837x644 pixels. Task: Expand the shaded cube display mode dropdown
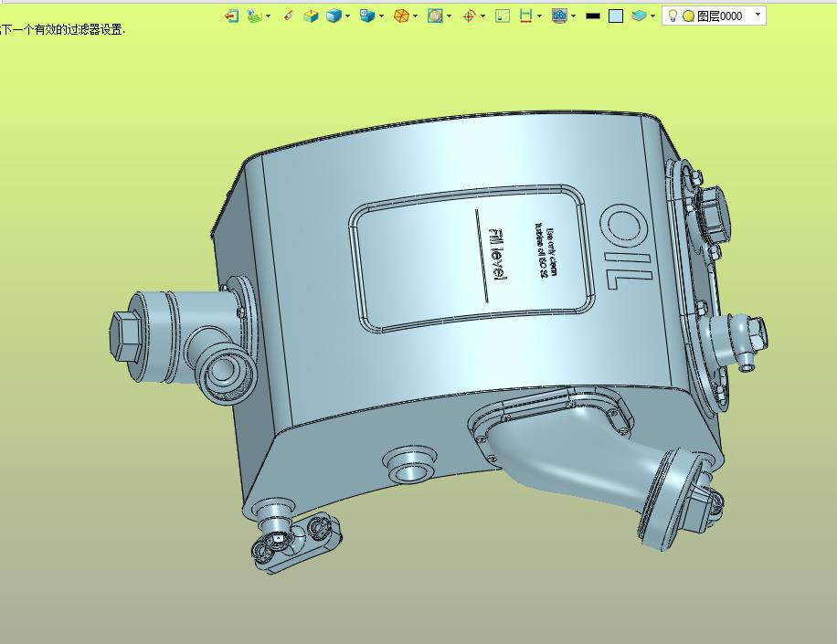point(347,16)
